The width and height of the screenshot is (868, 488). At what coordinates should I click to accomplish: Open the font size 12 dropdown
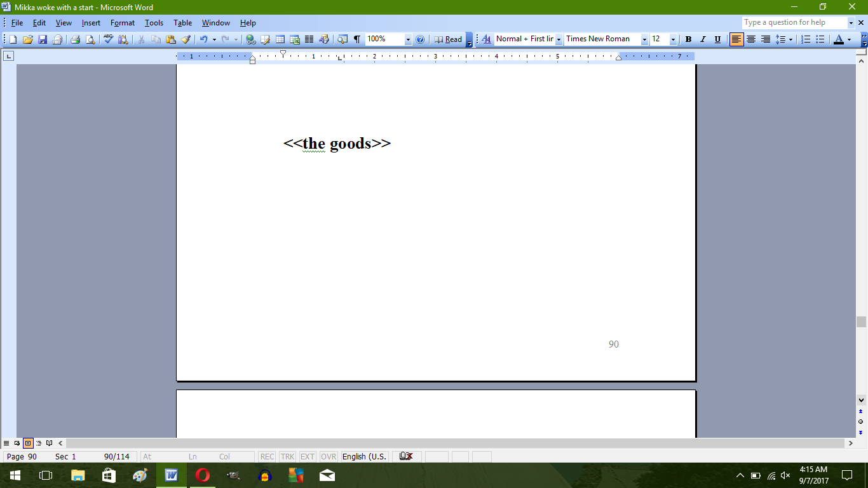tap(673, 39)
